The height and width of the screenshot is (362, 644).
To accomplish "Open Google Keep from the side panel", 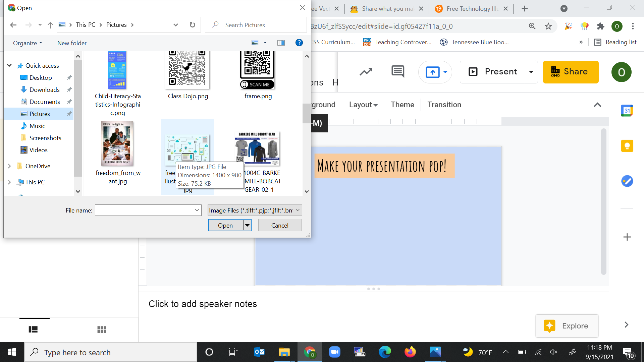I will [x=627, y=146].
